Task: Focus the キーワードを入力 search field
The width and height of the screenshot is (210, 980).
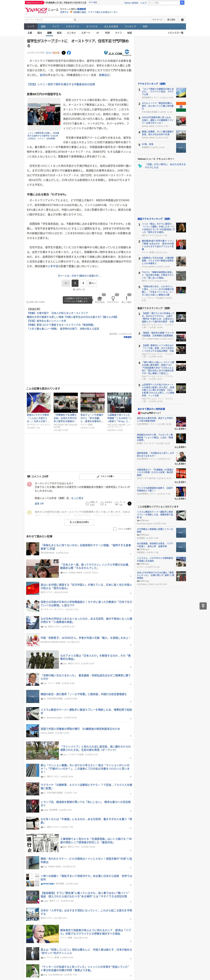Action: point(49,20)
